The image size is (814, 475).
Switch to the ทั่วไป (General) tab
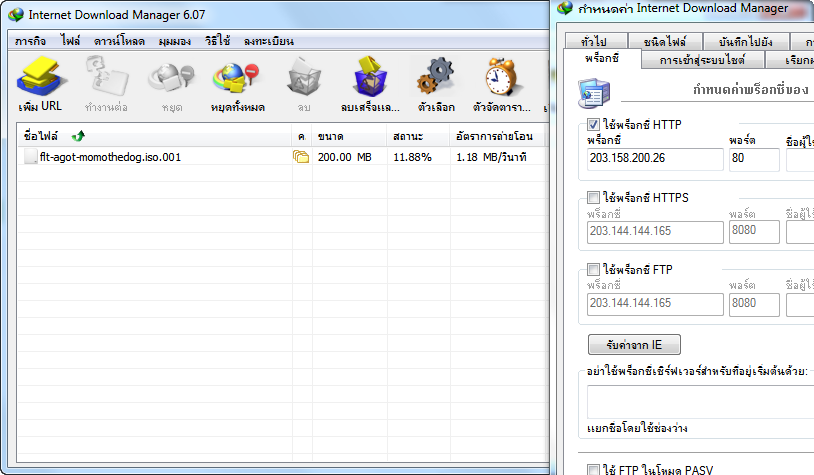(595, 41)
